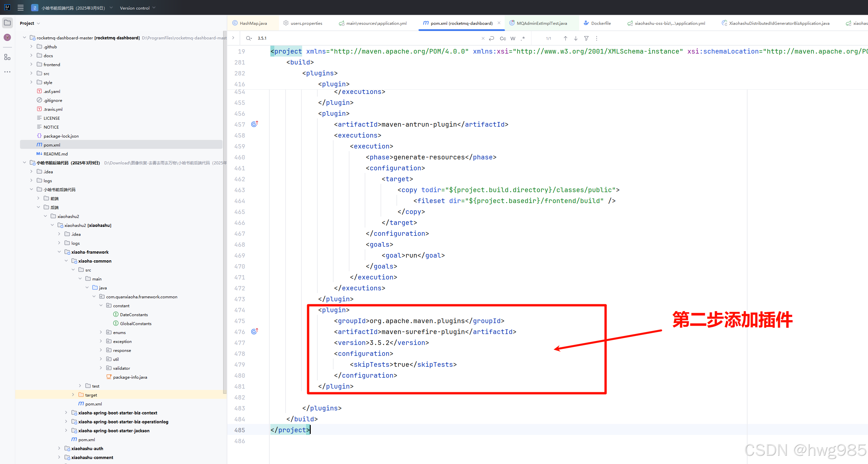The width and height of the screenshot is (868, 464).
Task: Open the Structure tool window icon
Action: click(x=7, y=57)
